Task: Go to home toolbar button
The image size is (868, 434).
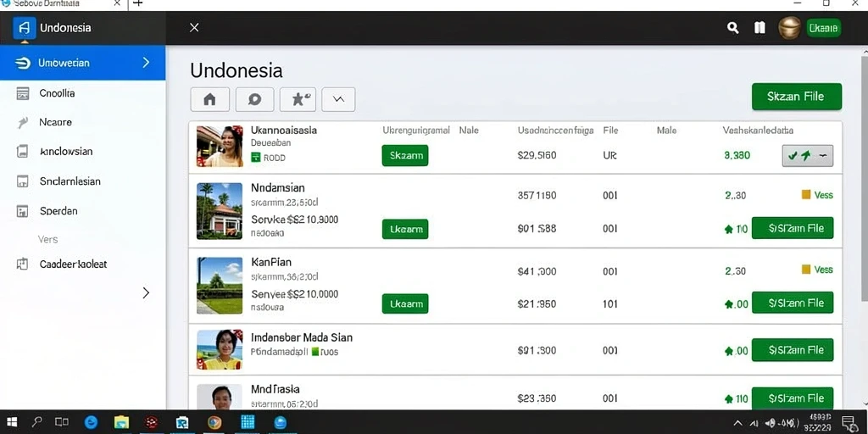Action: click(x=210, y=100)
